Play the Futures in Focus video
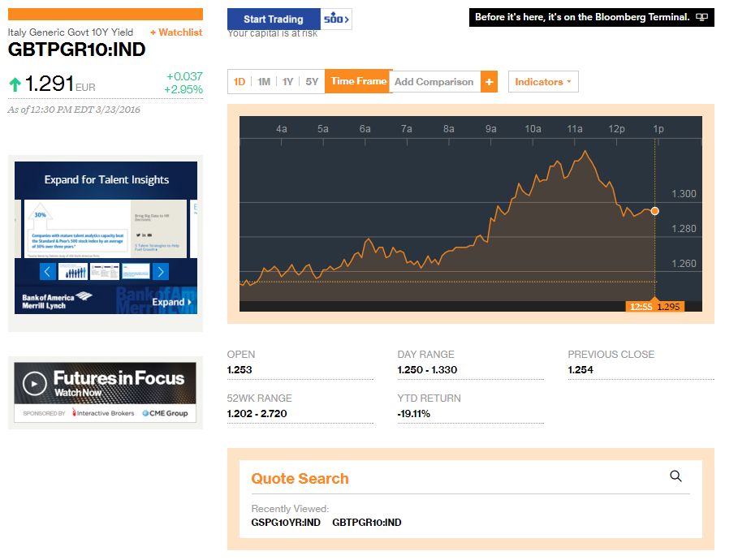Image resolution: width=738 pixels, height=560 pixels. [34, 384]
